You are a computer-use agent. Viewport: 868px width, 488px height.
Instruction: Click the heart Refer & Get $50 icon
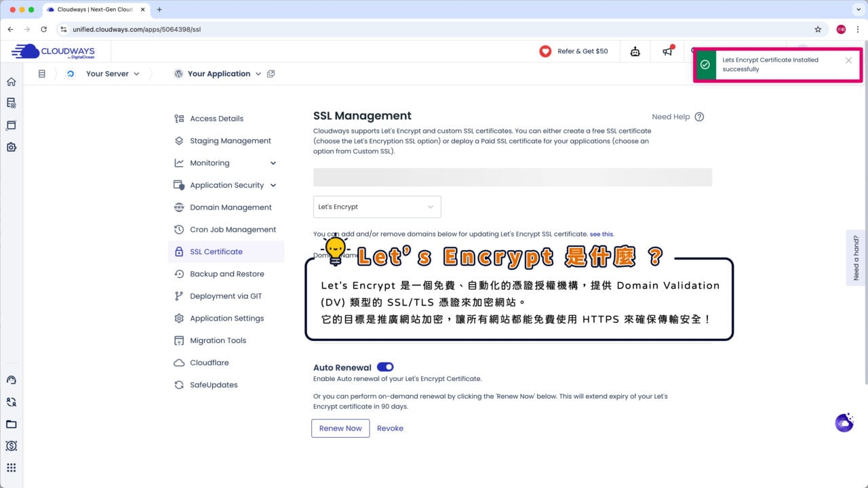(545, 52)
